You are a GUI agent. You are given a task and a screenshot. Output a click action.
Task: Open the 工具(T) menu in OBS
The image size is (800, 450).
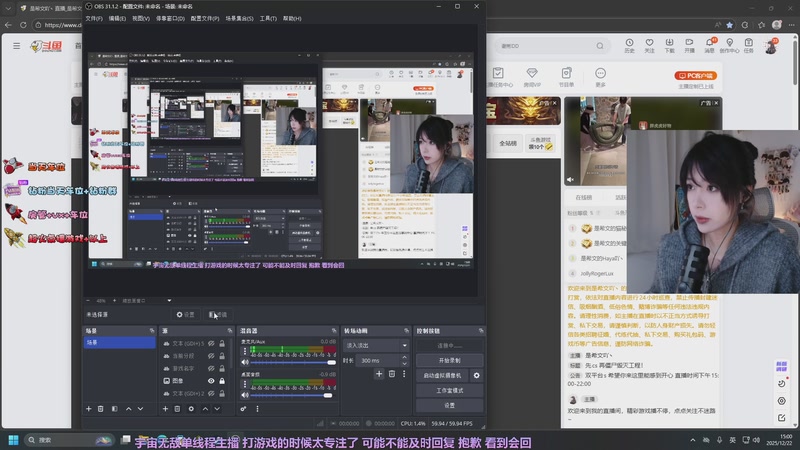(x=268, y=18)
